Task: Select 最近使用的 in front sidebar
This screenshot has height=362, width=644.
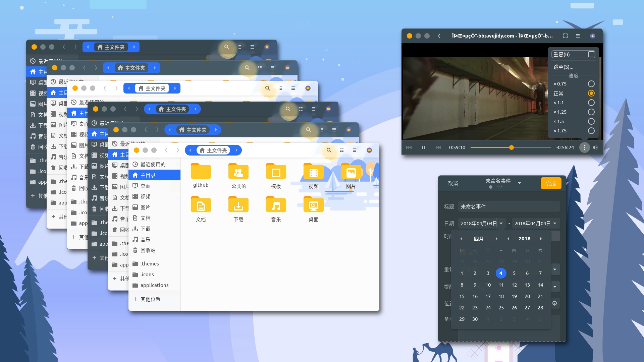Action: (x=155, y=164)
